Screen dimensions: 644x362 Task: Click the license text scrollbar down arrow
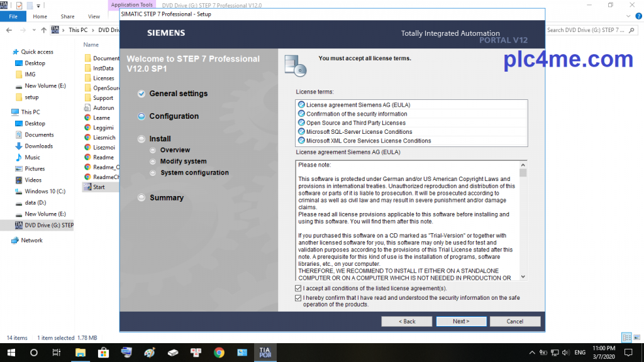pyautogui.click(x=523, y=276)
